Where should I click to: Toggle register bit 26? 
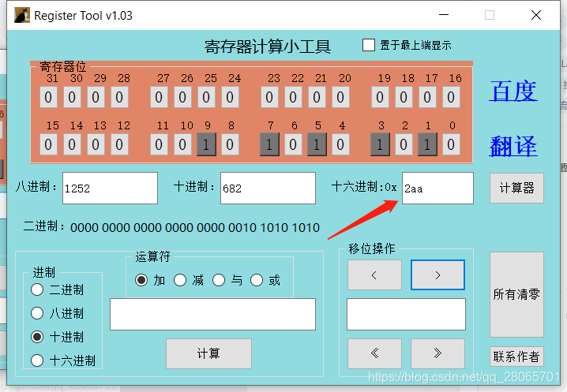point(182,97)
